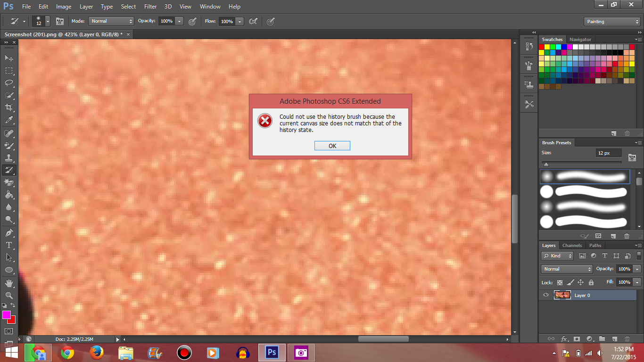Toggle layer filtering on/off switch
This screenshot has height=362, width=644.
(x=638, y=256)
